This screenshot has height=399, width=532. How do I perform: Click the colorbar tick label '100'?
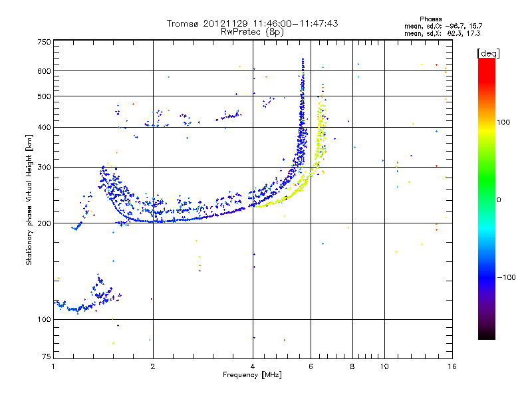point(503,122)
